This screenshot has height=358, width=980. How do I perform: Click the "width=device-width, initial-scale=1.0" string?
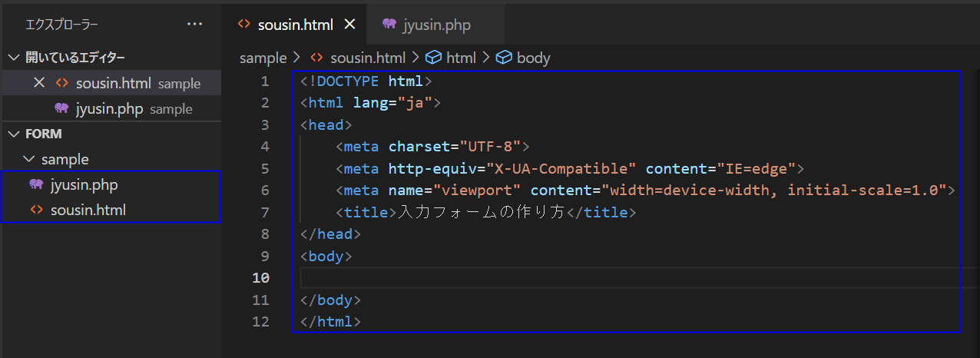(x=774, y=190)
